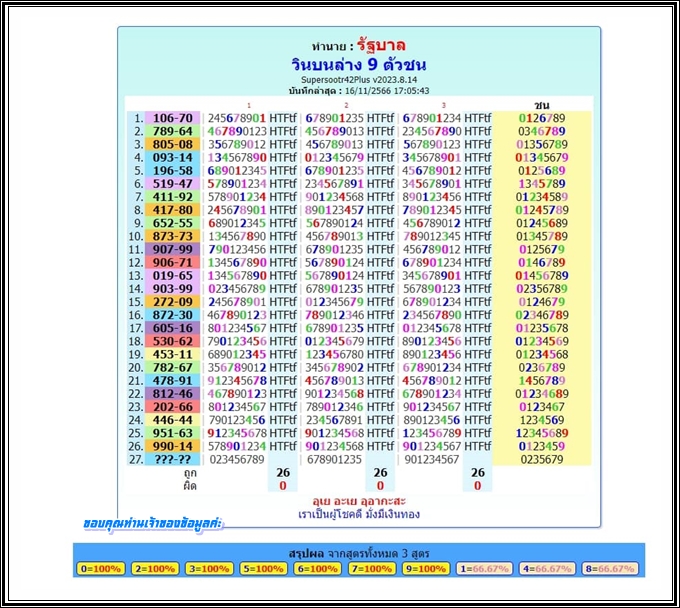This screenshot has height=608, width=680.
Task: Select result cell 812-46
Action: (x=173, y=393)
